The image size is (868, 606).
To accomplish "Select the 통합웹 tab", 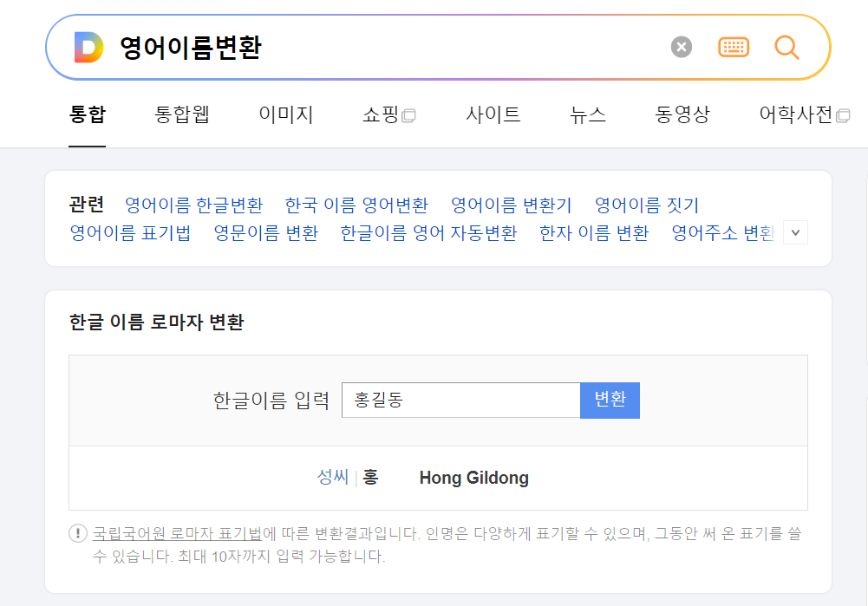I will pos(182,114).
